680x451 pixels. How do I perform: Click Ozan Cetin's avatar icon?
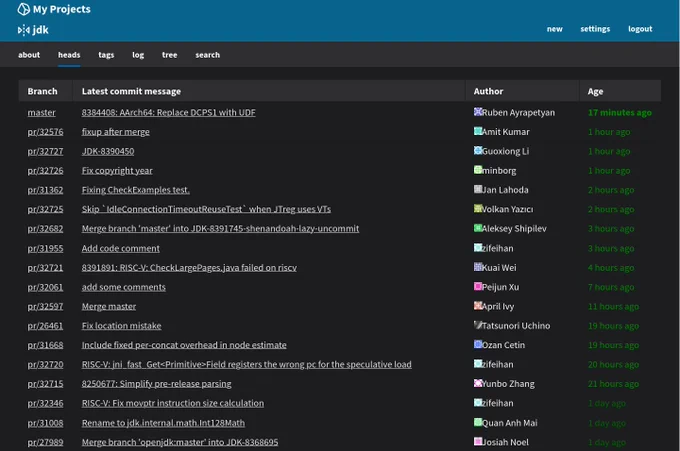478,344
